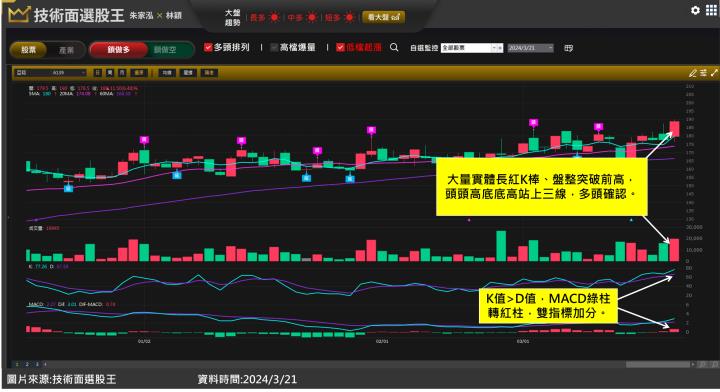Click the 圖片來源:技術面選股王 caption
The image size is (720, 392).
[x=62, y=380]
